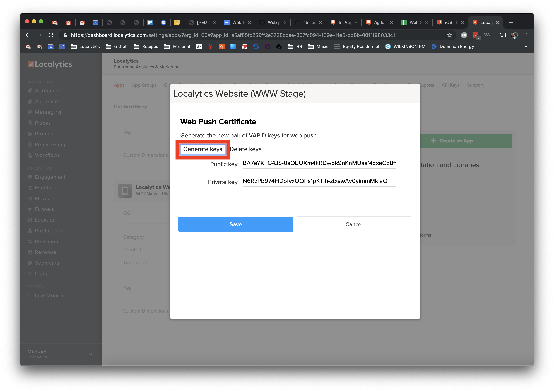Open a new browser tab

[511, 23]
